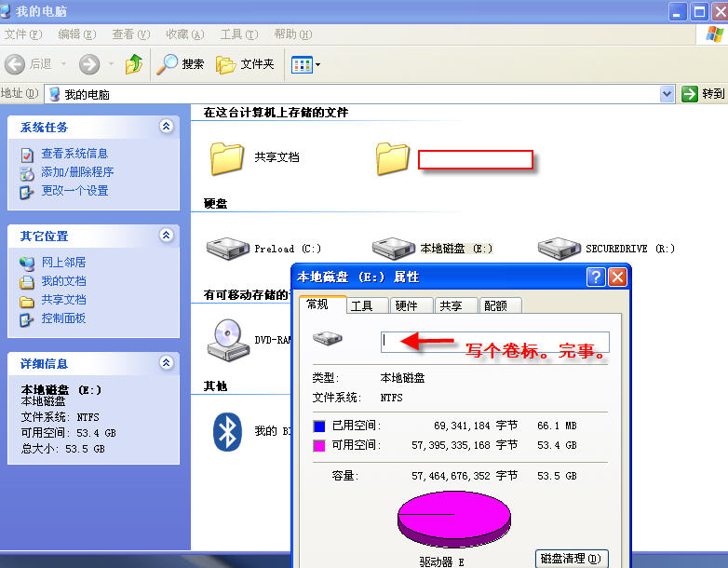Collapse the System Tasks panel
728x568 pixels.
pyautogui.click(x=167, y=127)
